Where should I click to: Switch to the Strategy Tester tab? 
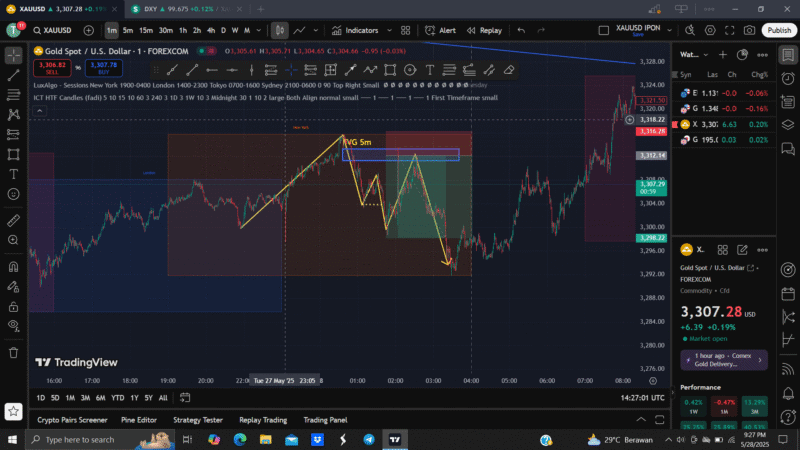(x=198, y=420)
